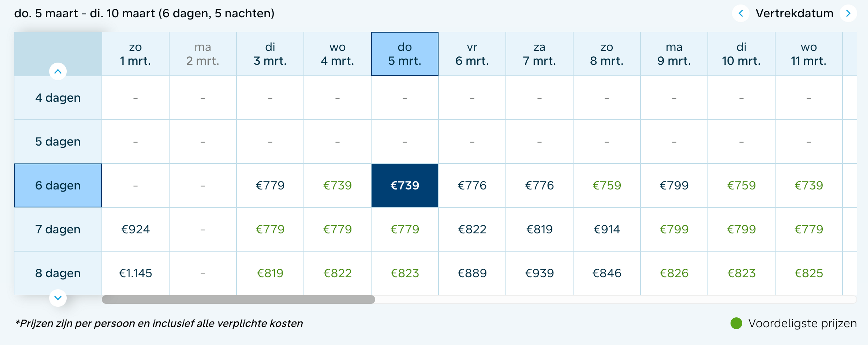868x345 pixels.
Task: Click previous departure date arrow
Action: pos(741,14)
